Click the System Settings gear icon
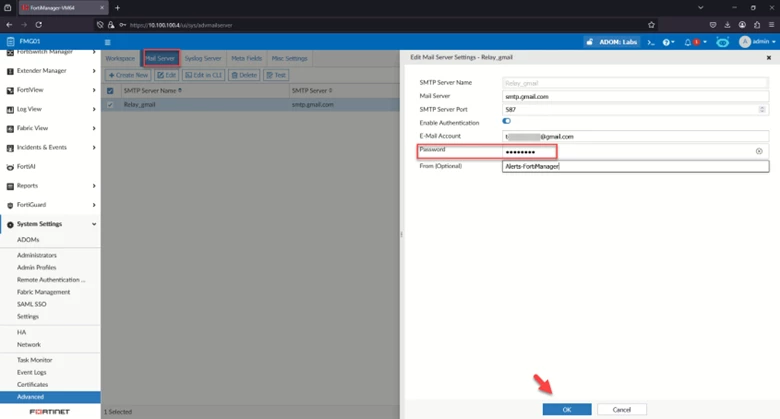The height and width of the screenshot is (419, 780). pos(10,224)
